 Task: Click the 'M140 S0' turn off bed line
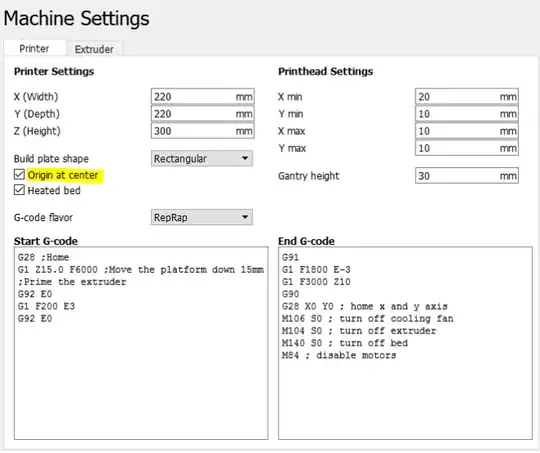[345, 343]
